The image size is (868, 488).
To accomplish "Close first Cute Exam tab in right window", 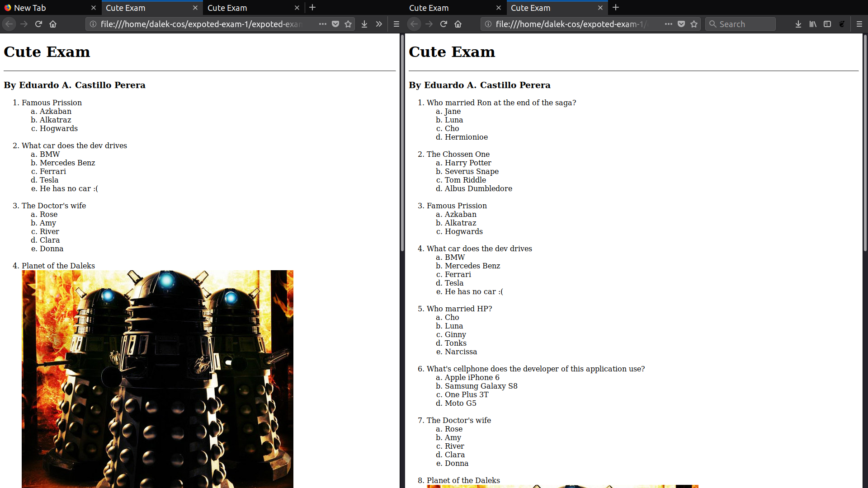I will 499,8.
